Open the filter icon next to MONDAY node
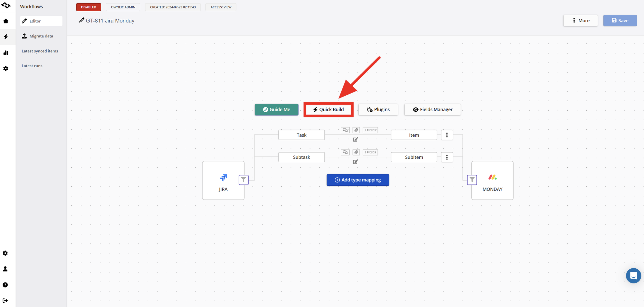 point(472,180)
